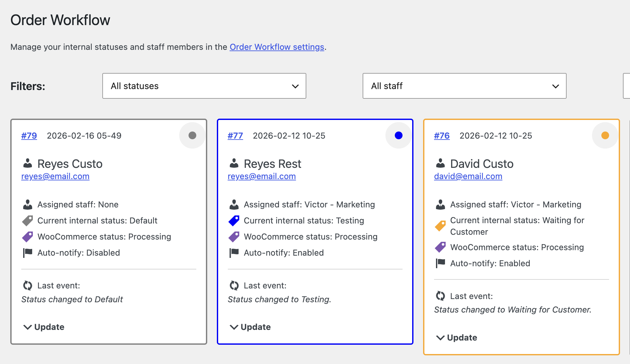Click customer icon beside Reyes Rest
This screenshot has height=364, width=630.
pos(234,163)
